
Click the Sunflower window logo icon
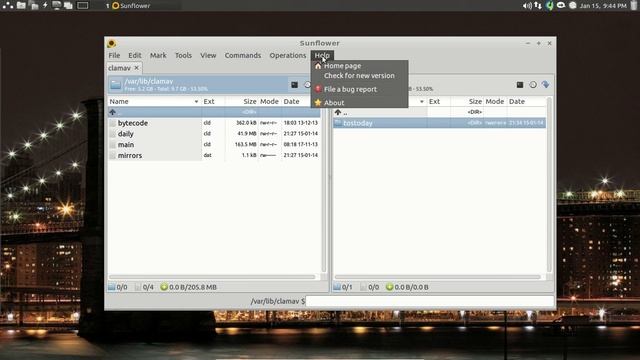coord(111,43)
